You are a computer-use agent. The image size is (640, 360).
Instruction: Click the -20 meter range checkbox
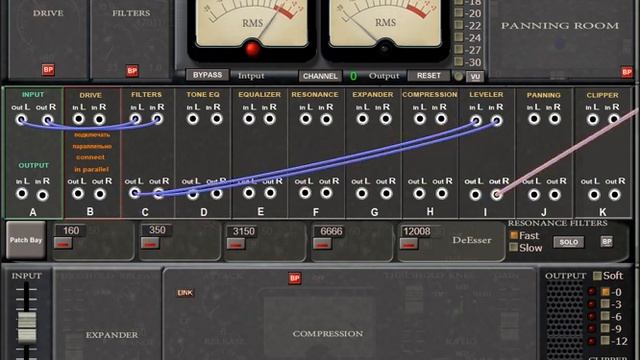[459, 13]
